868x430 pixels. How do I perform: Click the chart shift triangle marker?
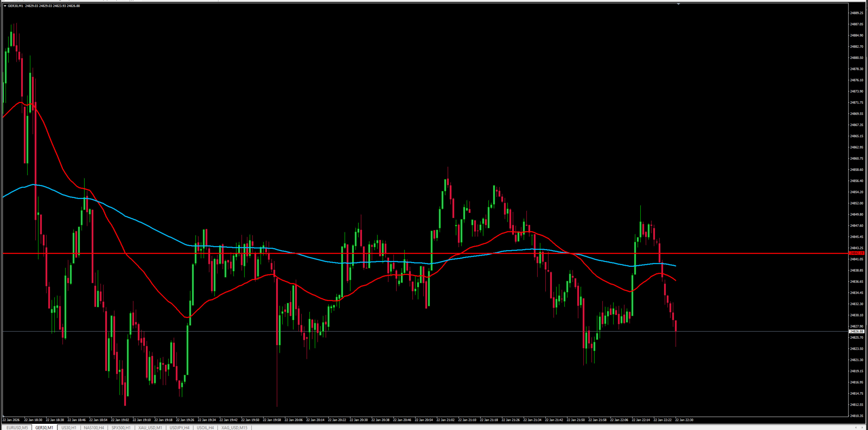[x=678, y=4]
